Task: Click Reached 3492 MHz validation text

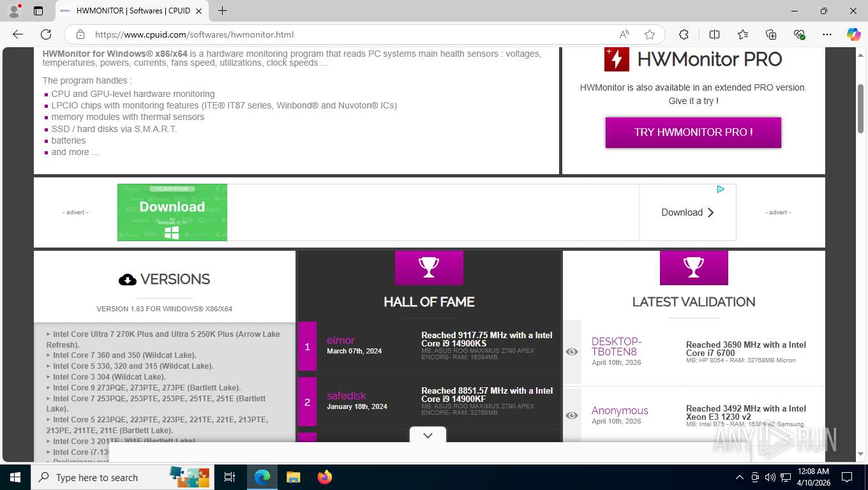Action: tap(746, 413)
